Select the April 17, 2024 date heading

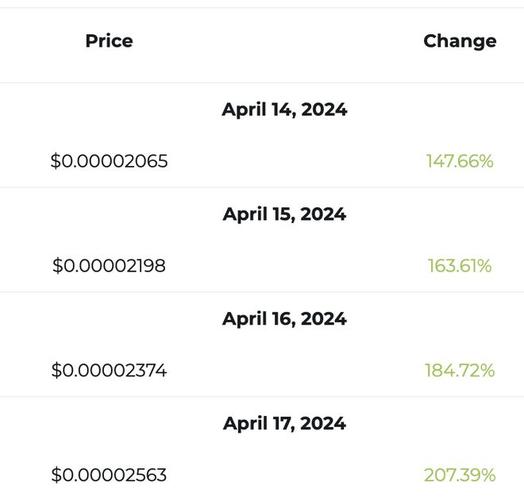(284, 424)
